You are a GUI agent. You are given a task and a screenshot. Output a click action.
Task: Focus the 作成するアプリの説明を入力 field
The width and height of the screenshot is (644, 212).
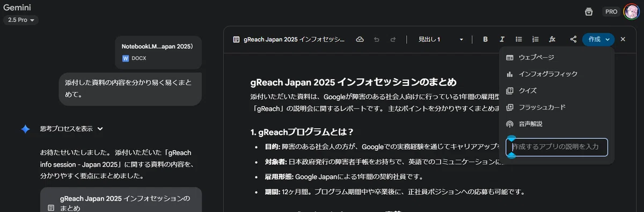(x=557, y=147)
